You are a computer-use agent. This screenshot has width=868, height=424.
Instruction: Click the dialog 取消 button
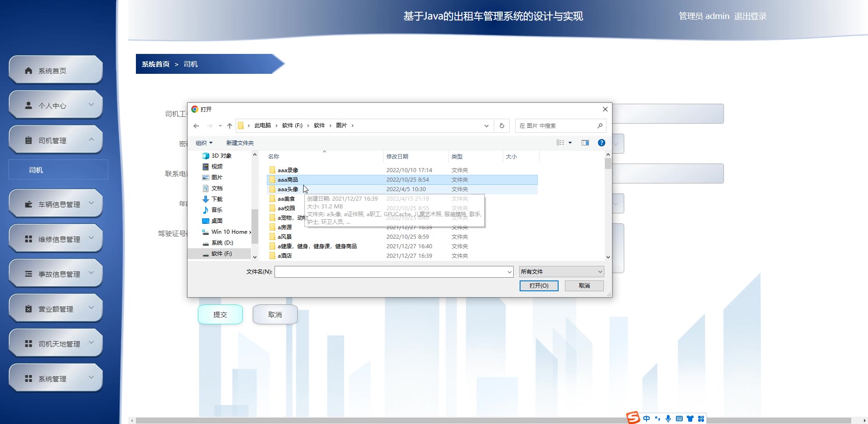(584, 286)
